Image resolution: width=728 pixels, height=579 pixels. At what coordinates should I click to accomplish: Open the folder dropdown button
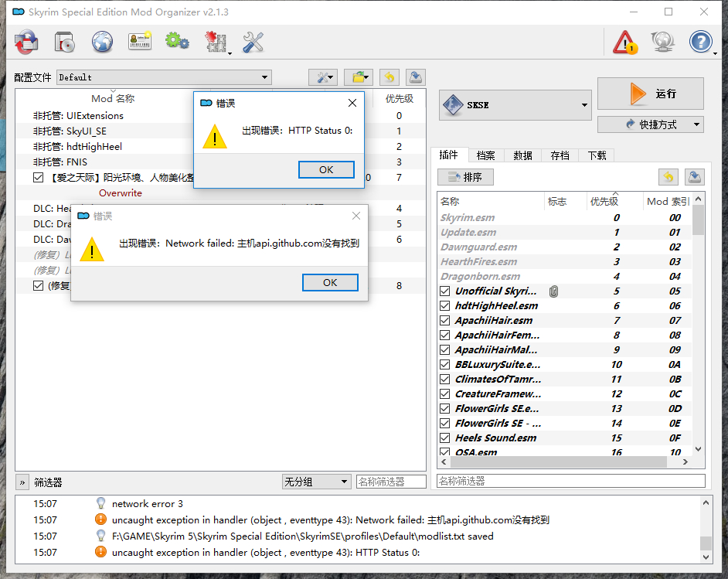pyautogui.click(x=359, y=77)
